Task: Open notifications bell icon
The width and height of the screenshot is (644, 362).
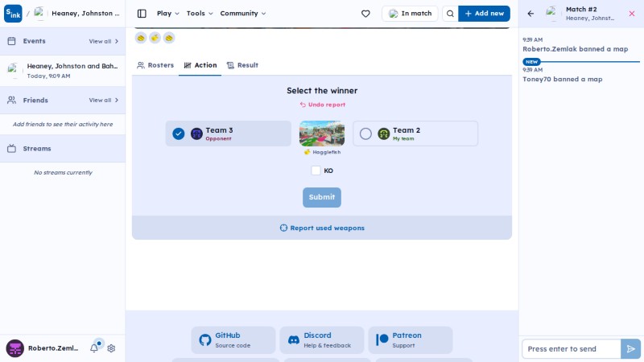Action: point(94,348)
